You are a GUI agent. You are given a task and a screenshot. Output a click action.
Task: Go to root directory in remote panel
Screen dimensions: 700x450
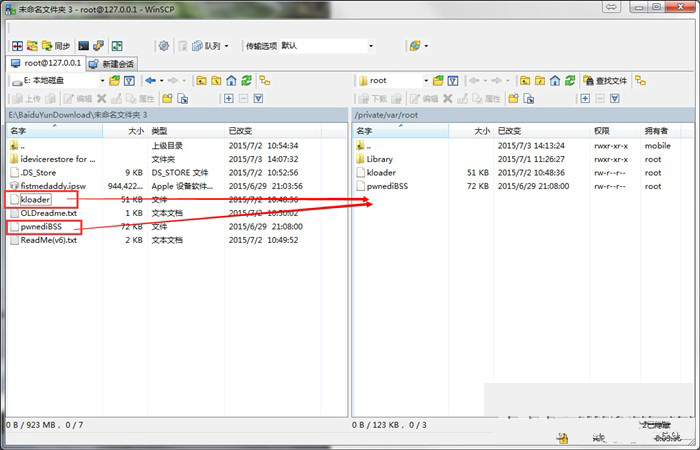(x=540, y=81)
